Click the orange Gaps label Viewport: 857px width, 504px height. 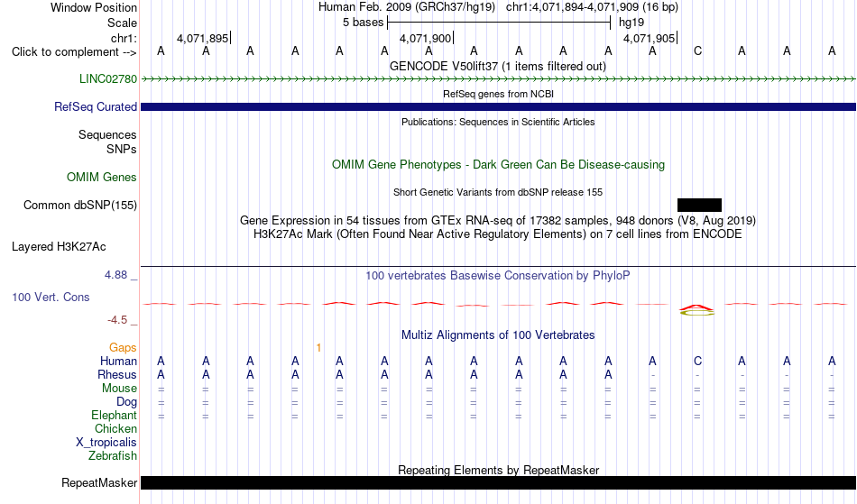coord(123,347)
